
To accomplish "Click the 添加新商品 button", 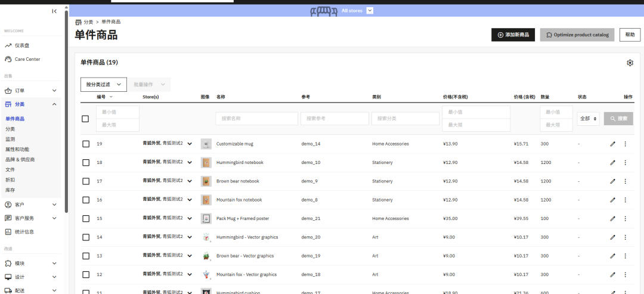I will coord(513,35).
